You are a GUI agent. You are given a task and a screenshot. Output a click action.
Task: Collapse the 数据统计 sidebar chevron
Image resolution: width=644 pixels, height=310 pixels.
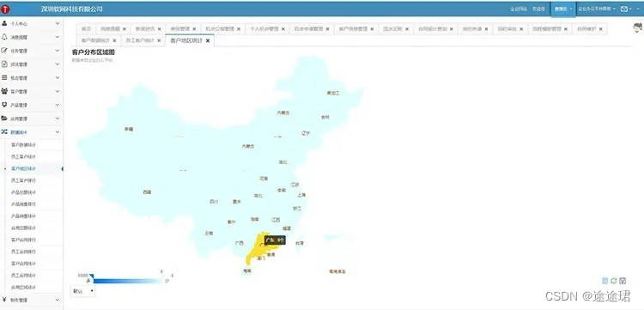click(58, 131)
